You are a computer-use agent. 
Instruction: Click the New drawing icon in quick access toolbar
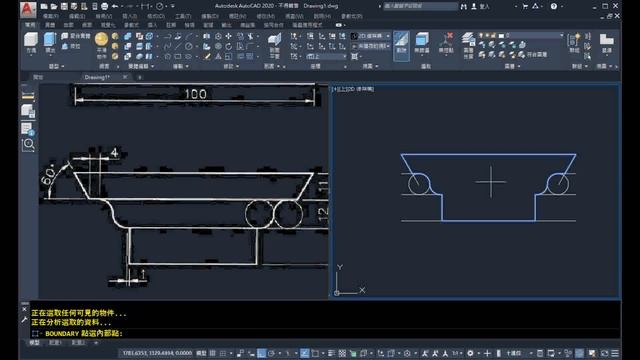[44, 6]
